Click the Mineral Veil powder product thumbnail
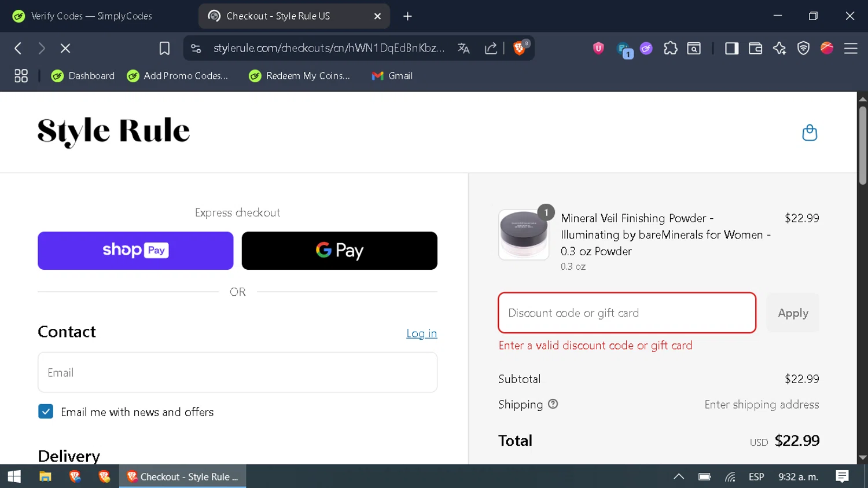 point(524,235)
